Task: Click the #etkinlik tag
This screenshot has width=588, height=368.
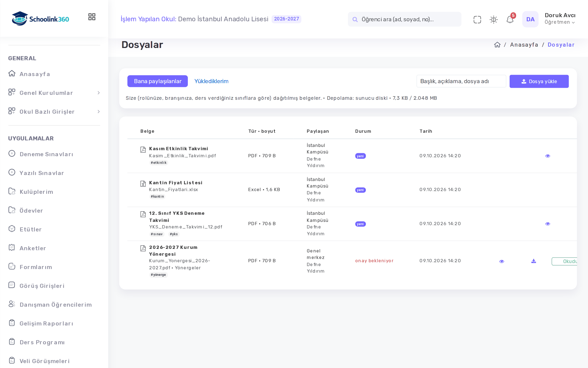Action: pyautogui.click(x=159, y=163)
